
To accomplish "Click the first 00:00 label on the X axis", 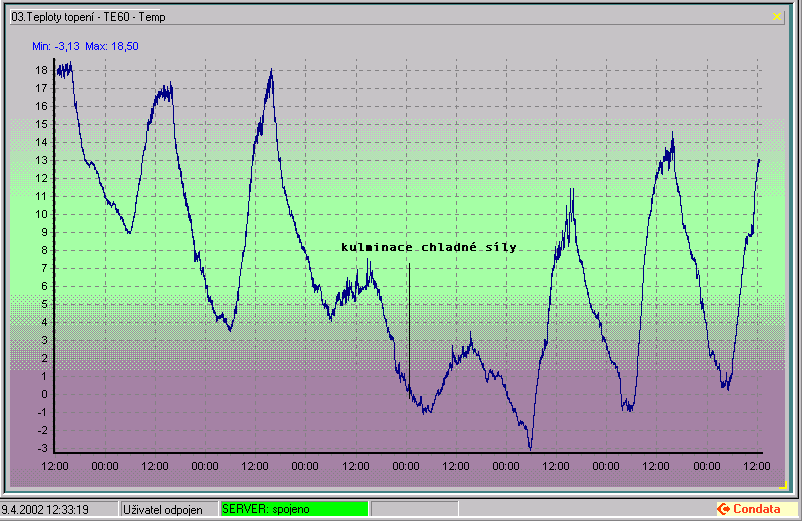I will point(104,466).
